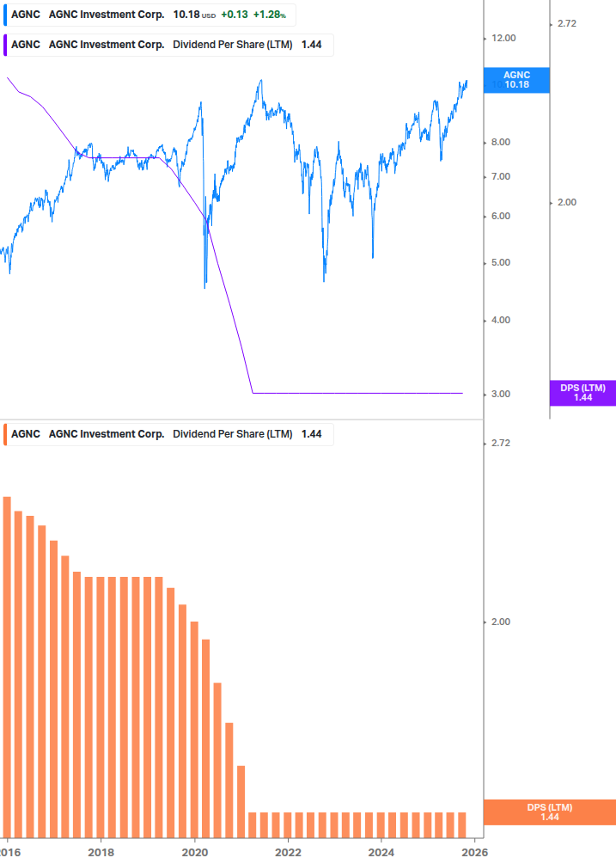
Task: Click the orange color marker of lower legend
Action: coord(5,434)
